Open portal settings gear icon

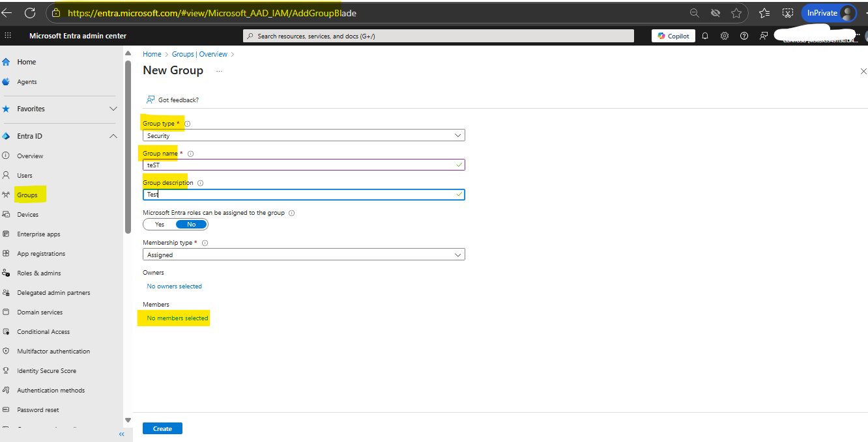point(725,36)
